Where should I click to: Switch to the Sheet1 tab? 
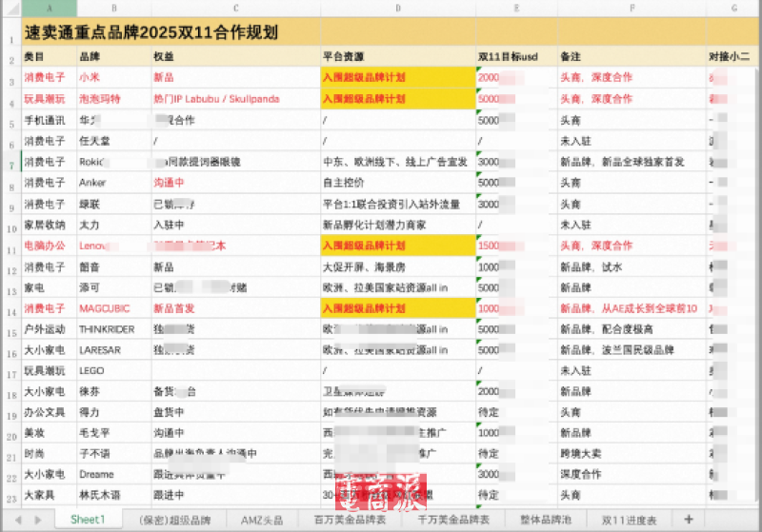pos(88,520)
